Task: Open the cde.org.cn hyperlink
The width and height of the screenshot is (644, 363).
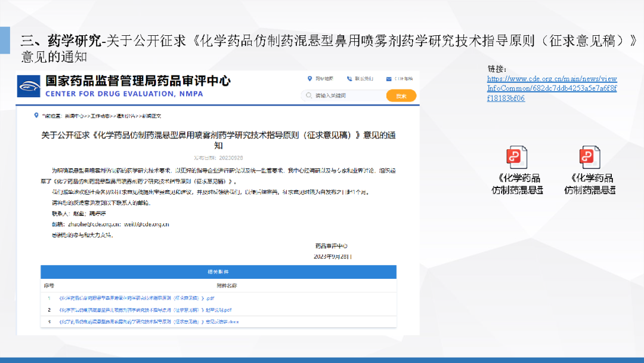Action: pyautogui.click(x=552, y=88)
